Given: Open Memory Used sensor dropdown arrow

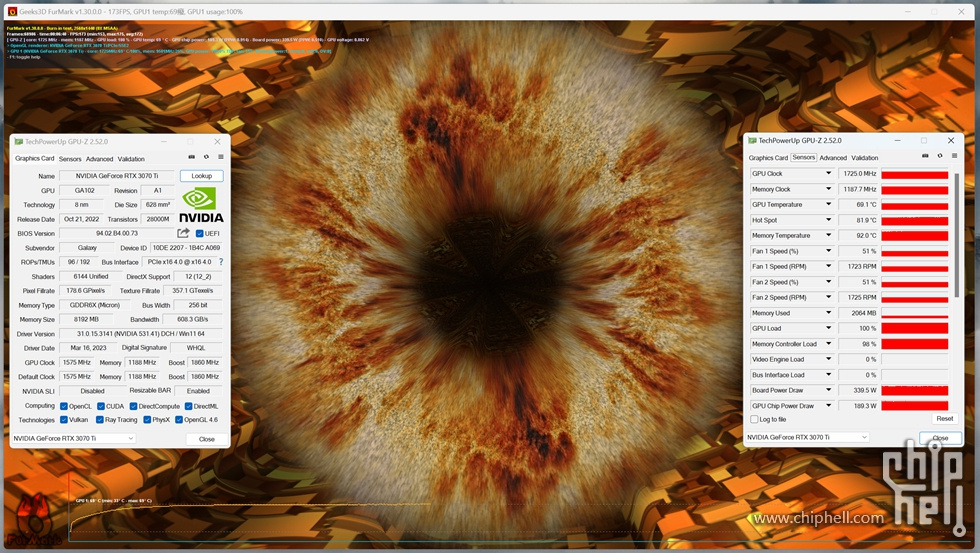Looking at the screenshot, I should pyautogui.click(x=829, y=312).
